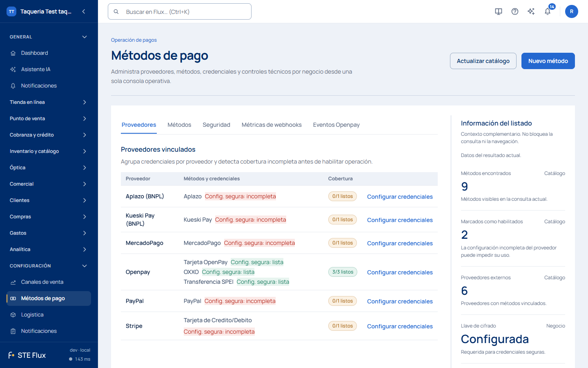The height and width of the screenshot is (368, 588).
Task: Switch to the Métodos tab
Action: pyautogui.click(x=179, y=125)
